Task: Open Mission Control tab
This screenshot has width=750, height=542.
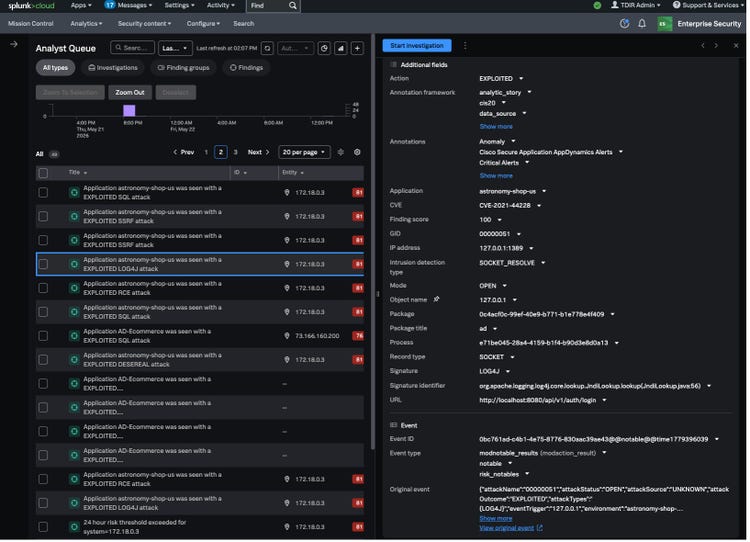Action: point(31,23)
